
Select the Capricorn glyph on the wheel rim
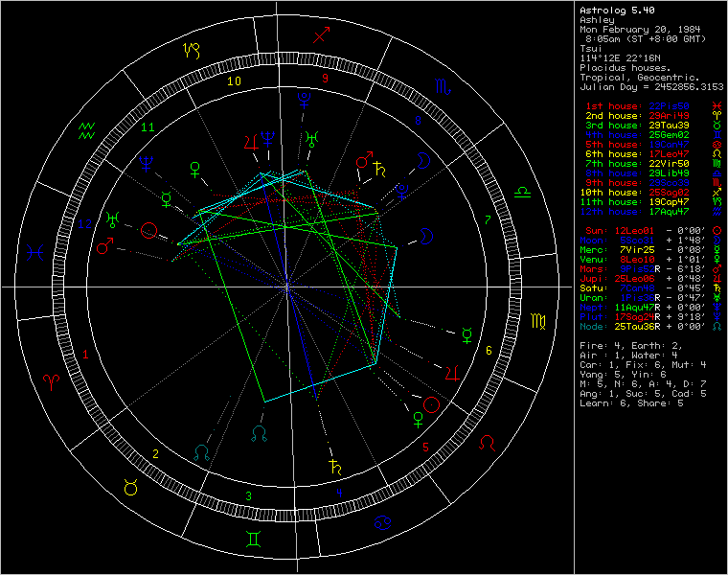pyautogui.click(x=192, y=50)
